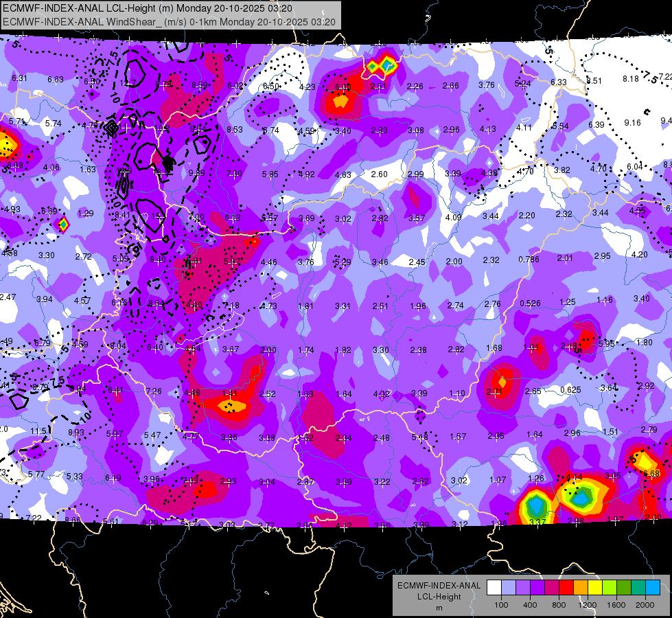The image size is (672, 618).
Task: Click the map value '1.29'
Action: click(x=86, y=213)
